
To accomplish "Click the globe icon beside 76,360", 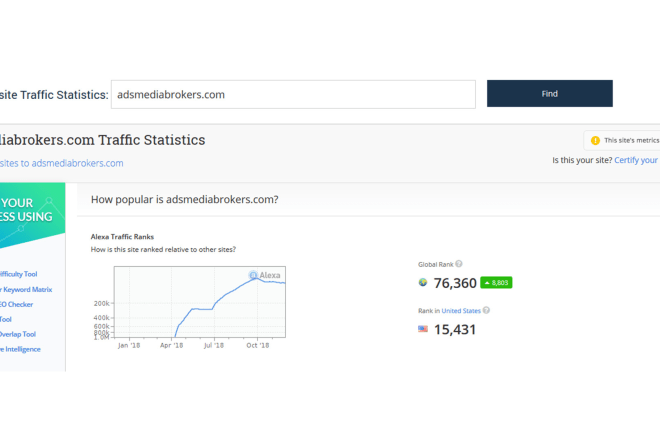I will [x=423, y=283].
